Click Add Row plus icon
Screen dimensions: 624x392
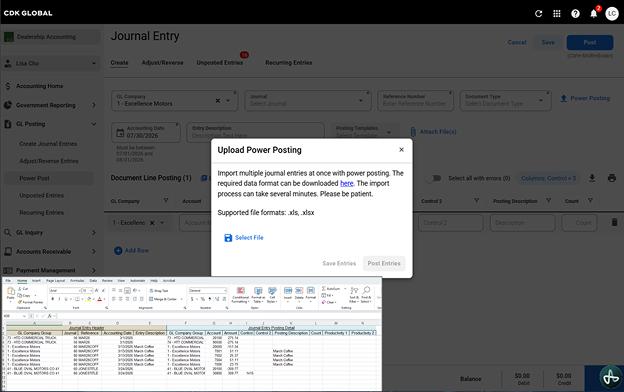point(118,250)
